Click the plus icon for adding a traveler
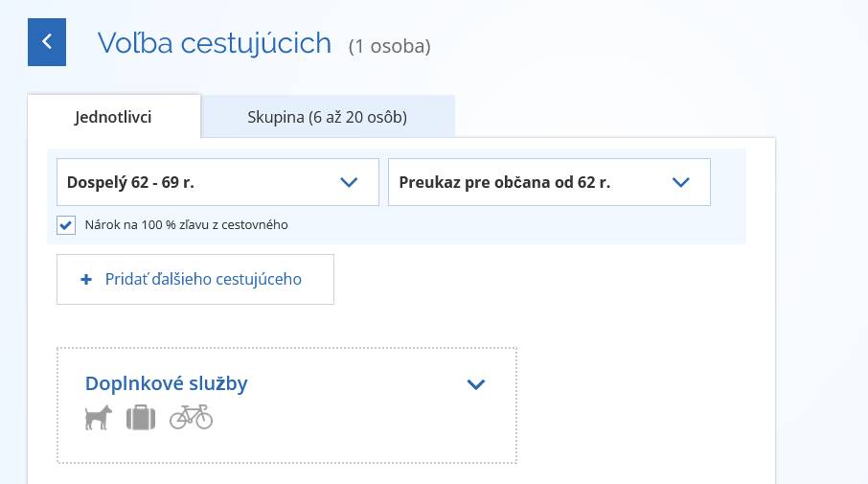The width and height of the screenshot is (868, 484). 86,280
